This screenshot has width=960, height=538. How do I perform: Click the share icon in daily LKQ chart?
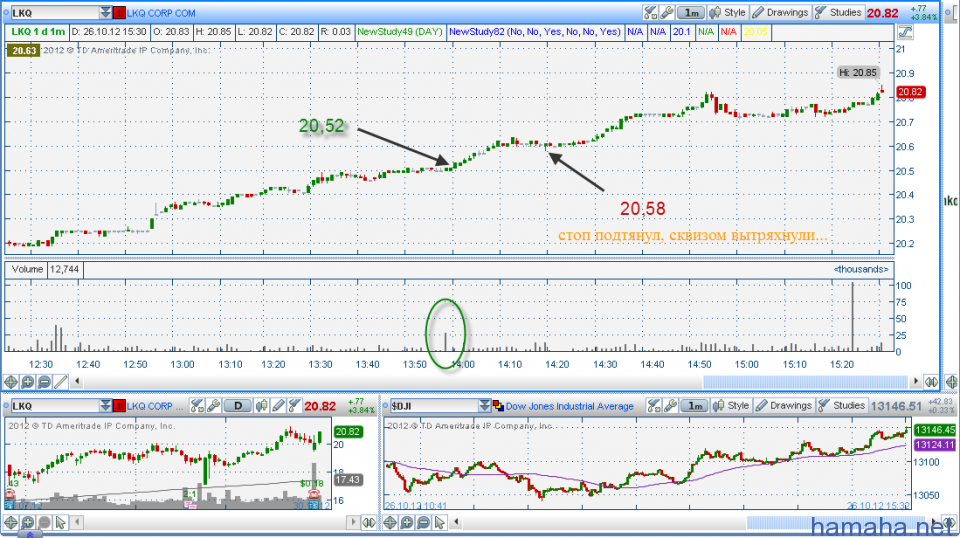(x=197, y=406)
